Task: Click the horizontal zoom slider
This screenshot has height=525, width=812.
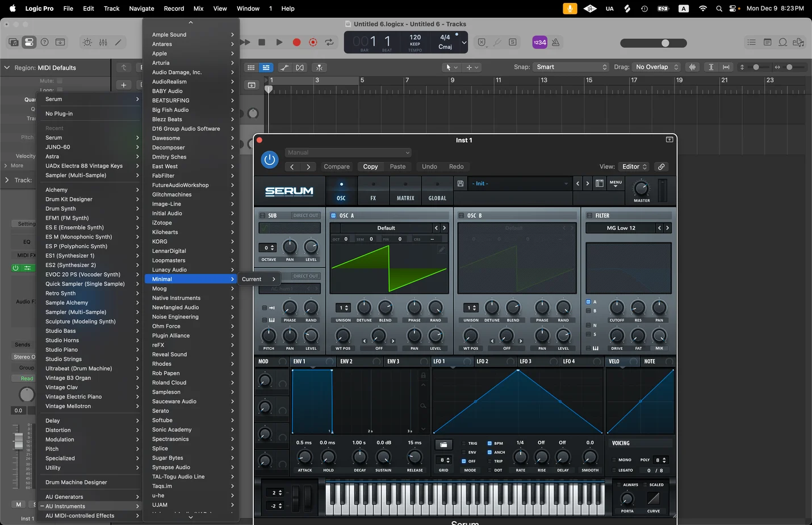Action: [790, 67]
